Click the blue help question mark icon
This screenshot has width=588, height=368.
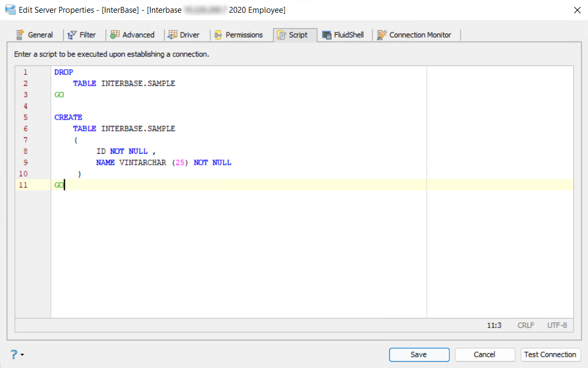[x=14, y=354]
